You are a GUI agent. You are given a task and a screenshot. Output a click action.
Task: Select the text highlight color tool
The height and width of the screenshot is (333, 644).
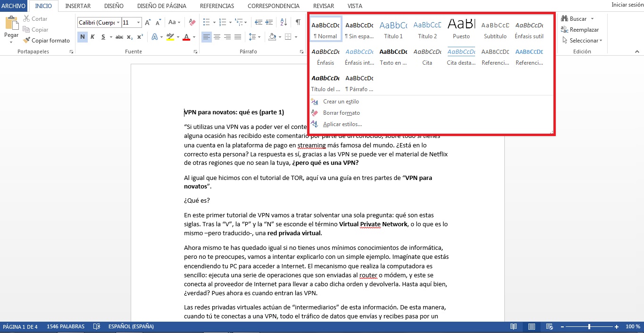171,37
